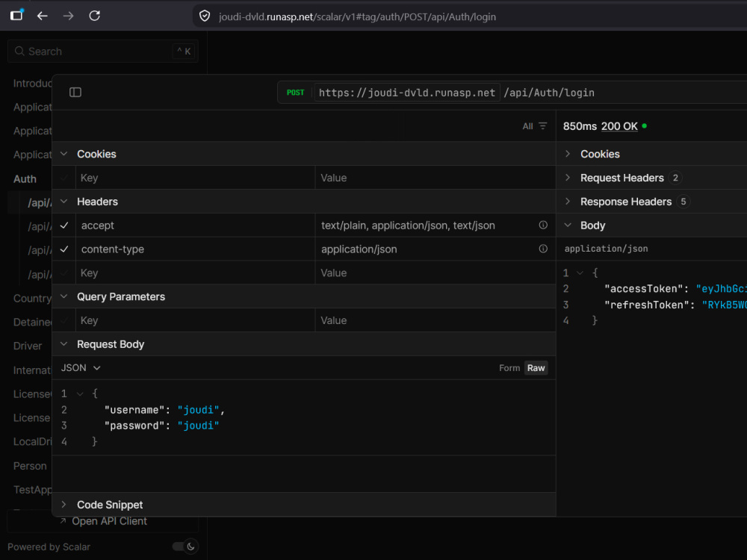Fold the response JSON object
This screenshot has width=747, height=560.
580,273
